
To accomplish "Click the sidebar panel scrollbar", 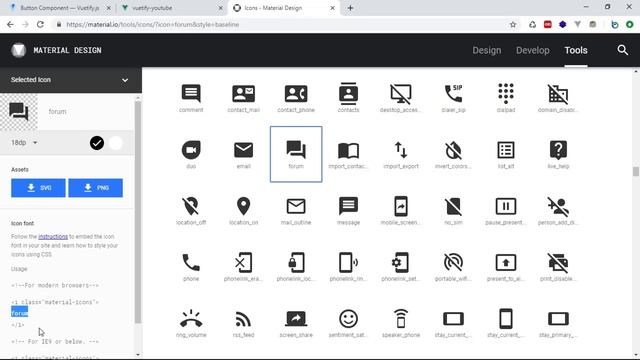I will click(x=138, y=212).
